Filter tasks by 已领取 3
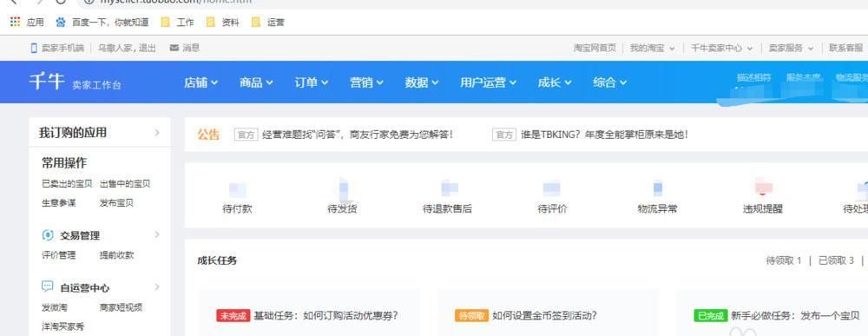The image size is (868, 336). (x=837, y=260)
